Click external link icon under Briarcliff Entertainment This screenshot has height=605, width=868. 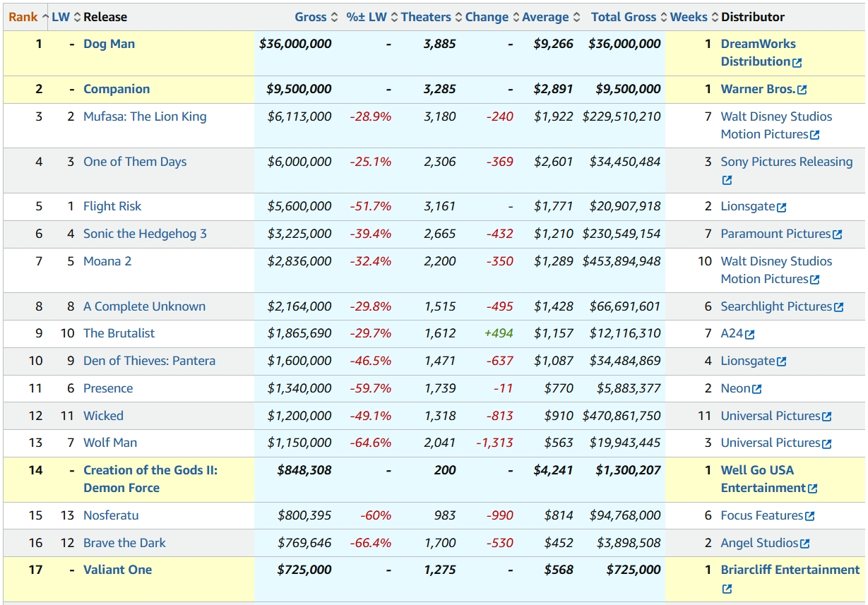(x=727, y=589)
